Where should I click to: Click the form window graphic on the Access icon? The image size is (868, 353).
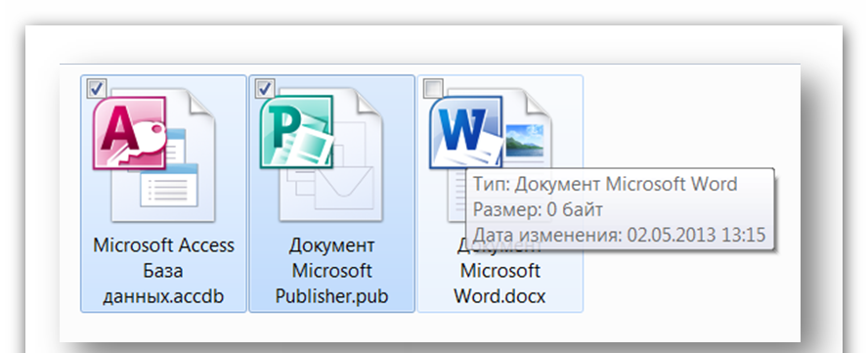coord(169,186)
